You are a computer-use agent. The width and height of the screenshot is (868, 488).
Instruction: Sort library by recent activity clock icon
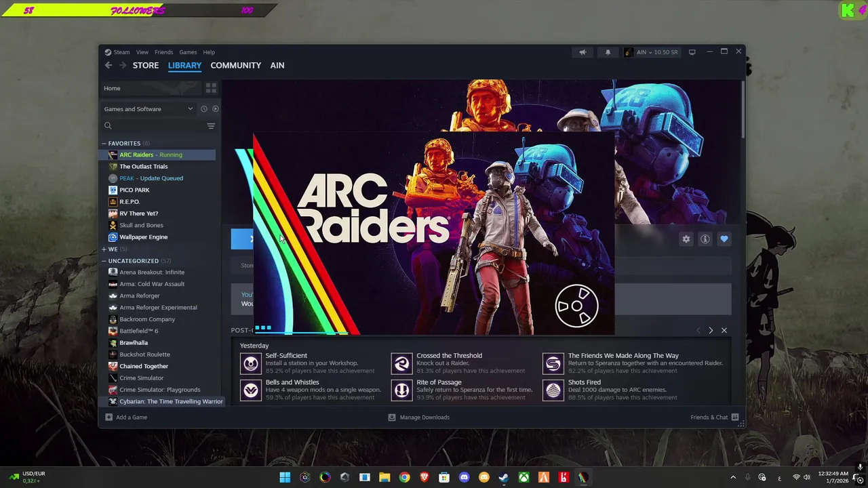coord(203,108)
